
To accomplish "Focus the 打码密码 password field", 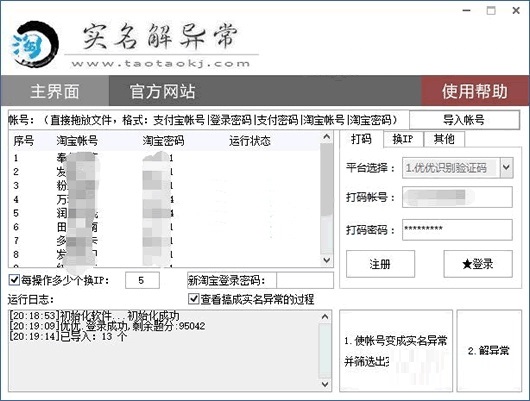I will click(457, 230).
